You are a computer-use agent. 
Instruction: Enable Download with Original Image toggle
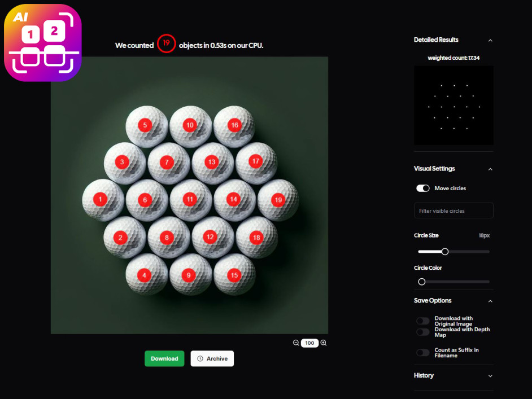423,321
